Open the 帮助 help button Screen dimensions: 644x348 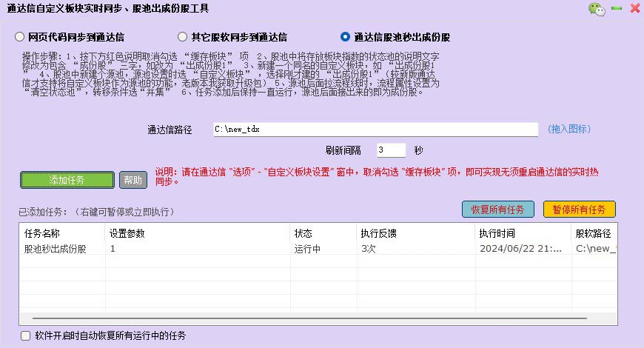point(133,180)
